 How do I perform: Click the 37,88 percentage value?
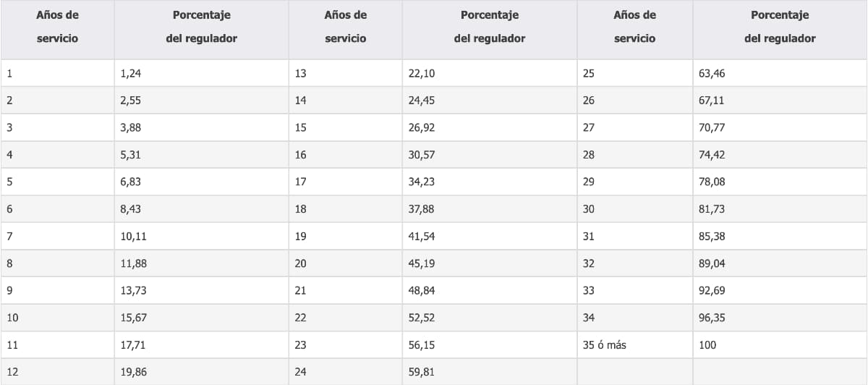pos(422,209)
